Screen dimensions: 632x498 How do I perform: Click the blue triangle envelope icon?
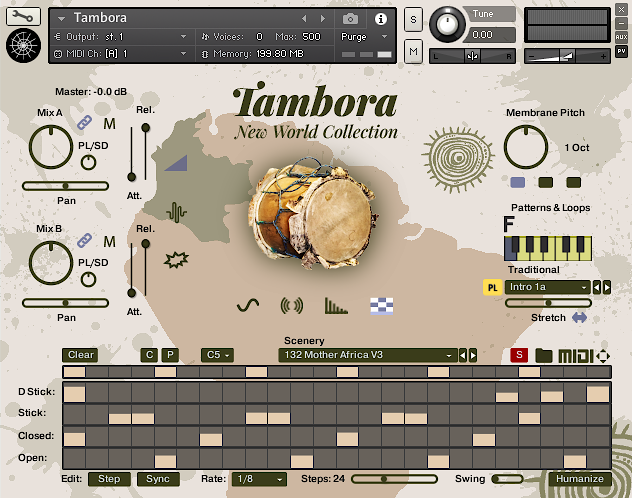177,163
